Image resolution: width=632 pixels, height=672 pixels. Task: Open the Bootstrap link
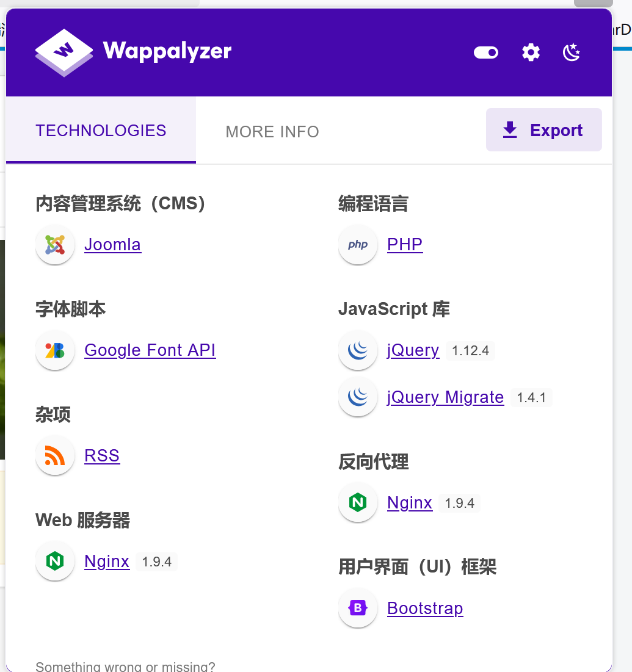(x=425, y=609)
